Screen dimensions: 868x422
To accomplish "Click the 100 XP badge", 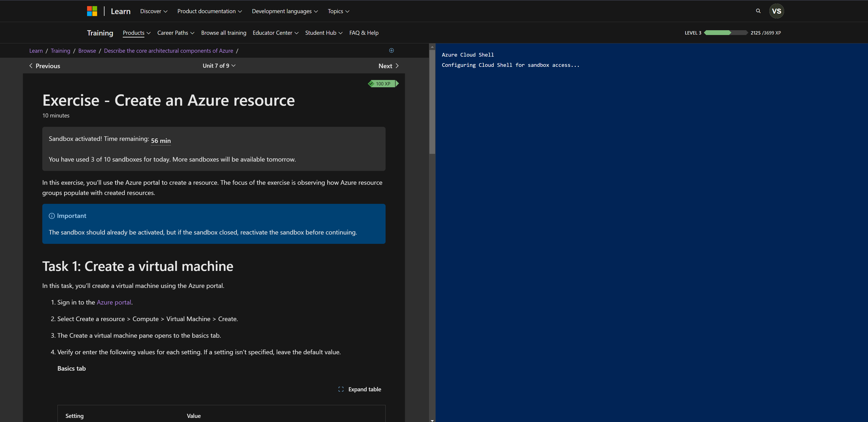I will pos(383,84).
